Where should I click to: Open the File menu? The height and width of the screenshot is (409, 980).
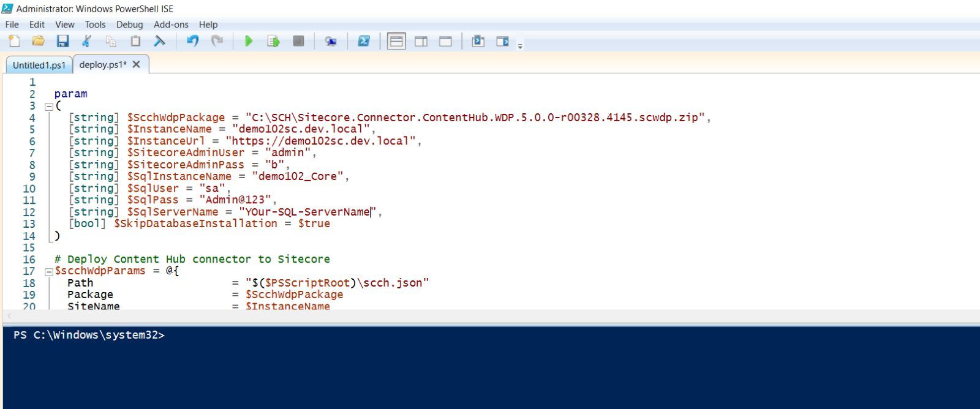pyautogui.click(x=12, y=24)
